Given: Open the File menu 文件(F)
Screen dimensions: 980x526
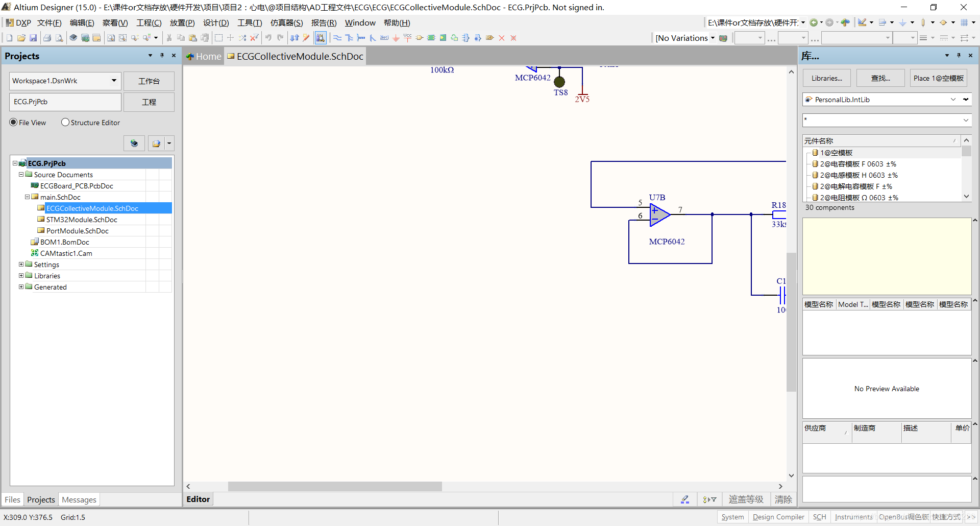Looking at the screenshot, I should click(x=50, y=23).
